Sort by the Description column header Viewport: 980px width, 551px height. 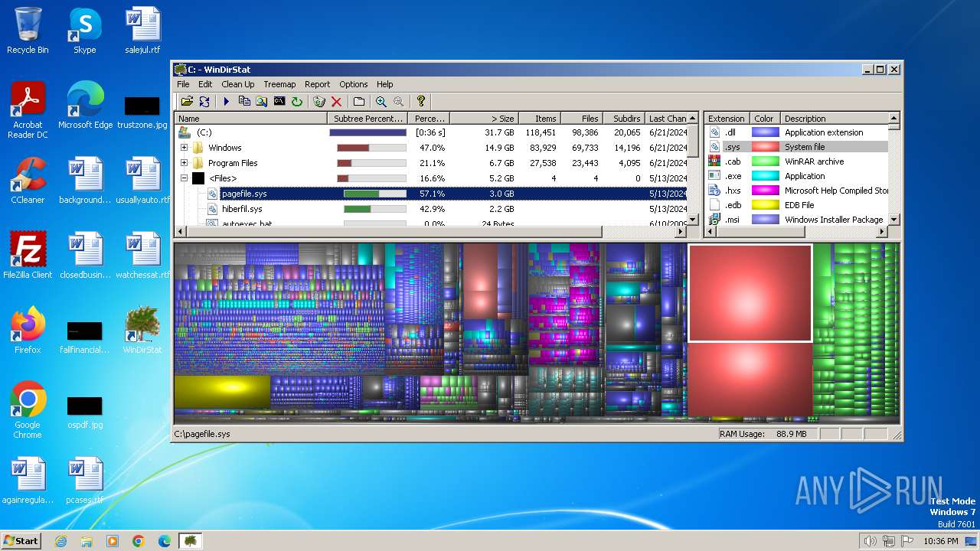coord(835,119)
